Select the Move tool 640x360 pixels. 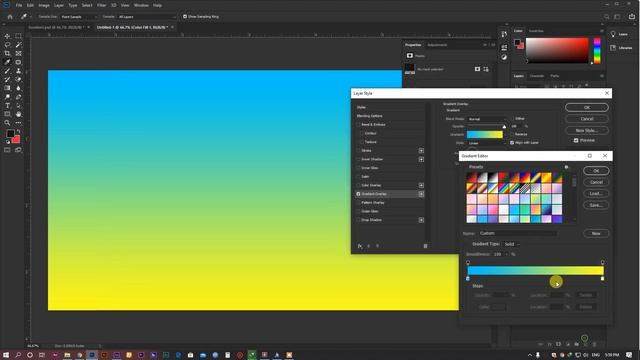pyautogui.click(x=7, y=36)
